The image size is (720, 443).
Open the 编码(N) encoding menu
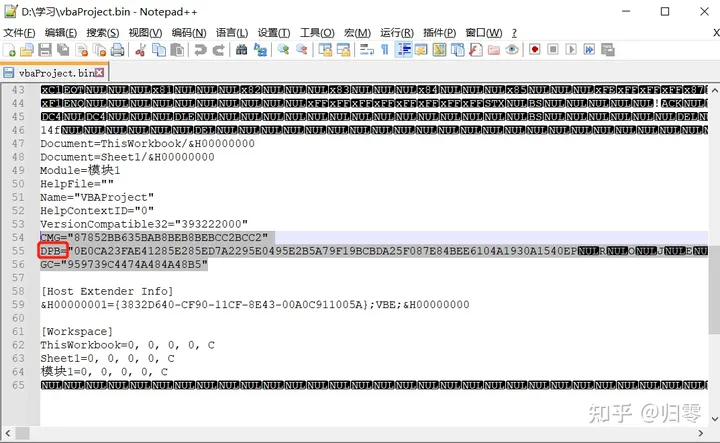[189, 33]
